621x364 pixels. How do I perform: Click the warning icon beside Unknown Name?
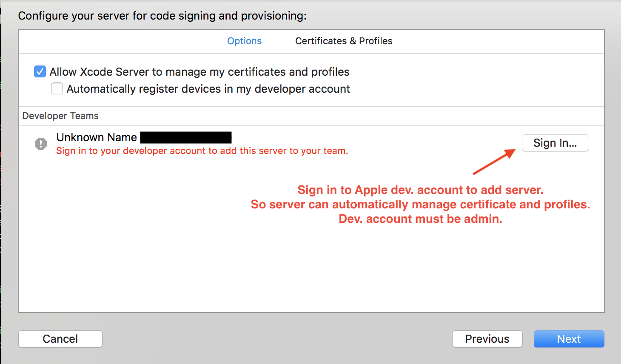41,144
